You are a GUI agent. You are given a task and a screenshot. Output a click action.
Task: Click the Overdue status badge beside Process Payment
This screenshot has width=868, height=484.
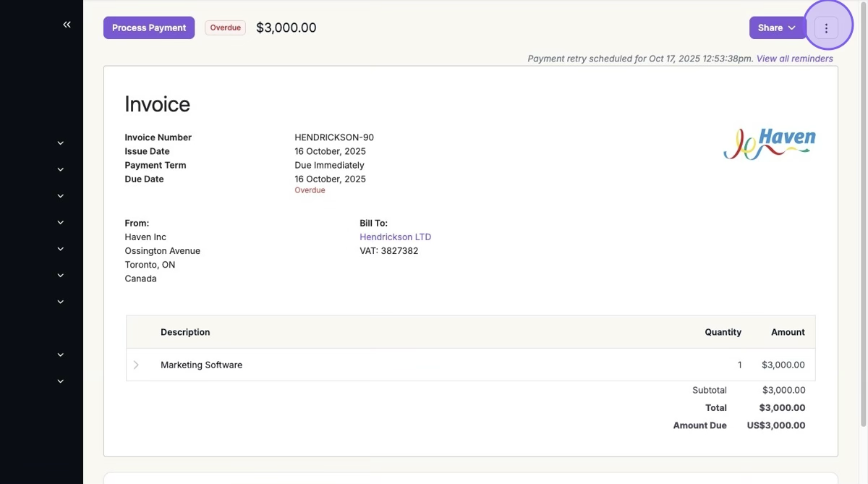pyautogui.click(x=225, y=28)
